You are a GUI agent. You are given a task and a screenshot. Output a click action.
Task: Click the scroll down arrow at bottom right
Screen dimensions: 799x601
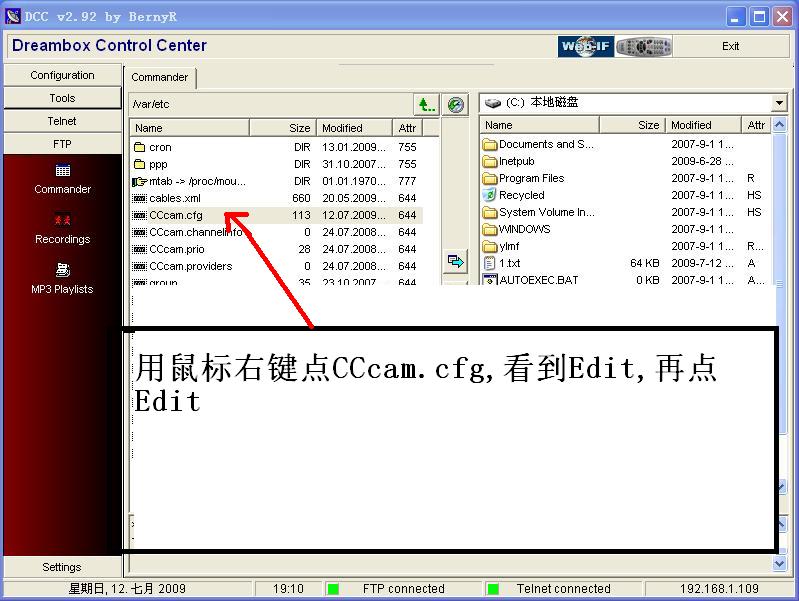(779, 563)
